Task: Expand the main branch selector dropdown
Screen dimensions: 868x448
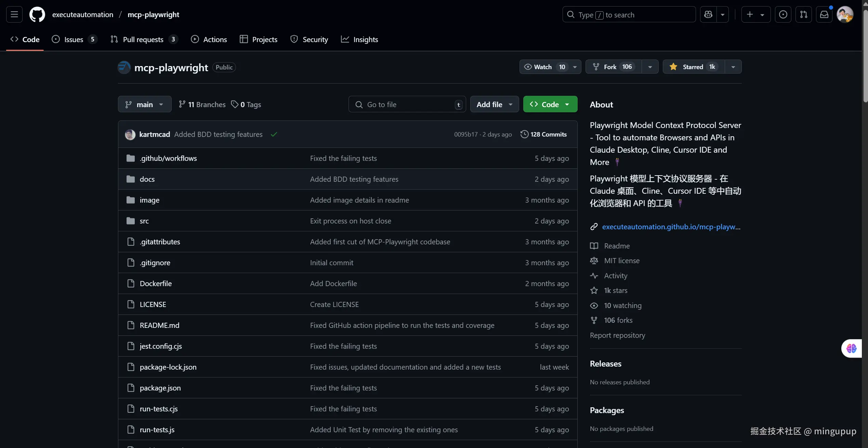Action: click(x=145, y=104)
